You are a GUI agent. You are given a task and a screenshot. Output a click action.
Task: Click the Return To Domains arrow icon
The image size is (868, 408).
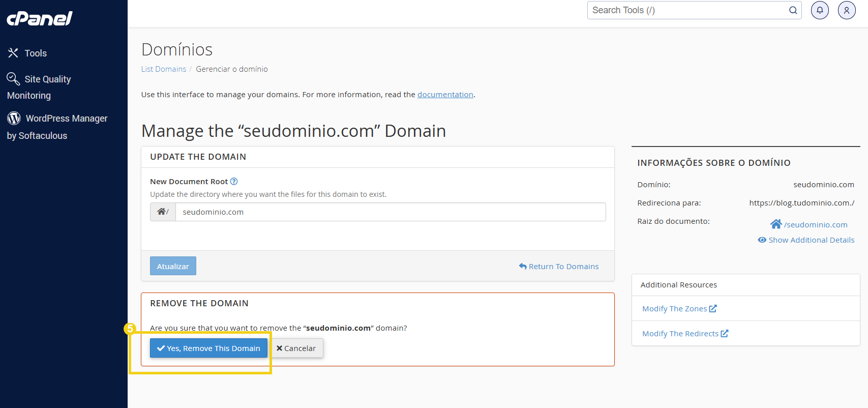click(523, 266)
